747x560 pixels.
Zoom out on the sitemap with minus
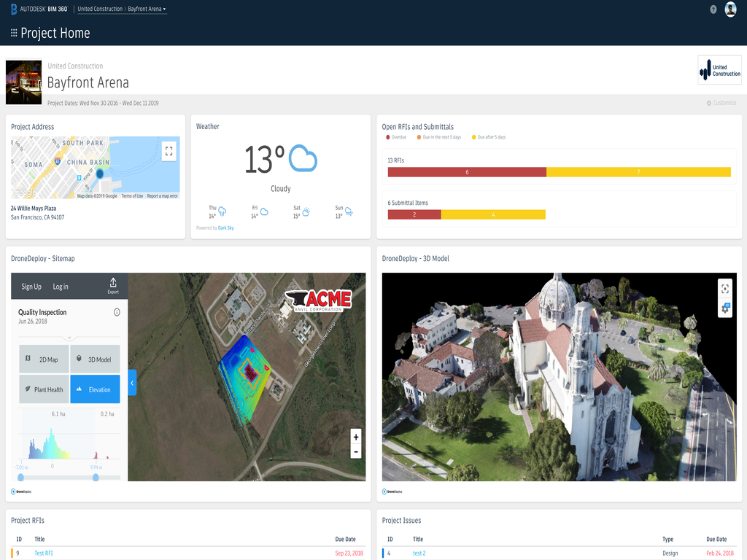pyautogui.click(x=356, y=451)
